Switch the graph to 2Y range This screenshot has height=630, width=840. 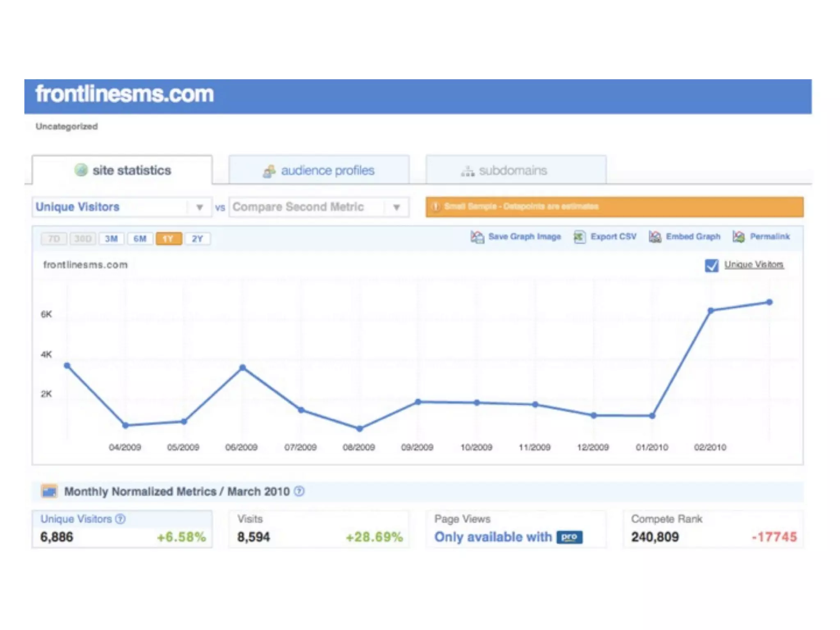coord(197,239)
